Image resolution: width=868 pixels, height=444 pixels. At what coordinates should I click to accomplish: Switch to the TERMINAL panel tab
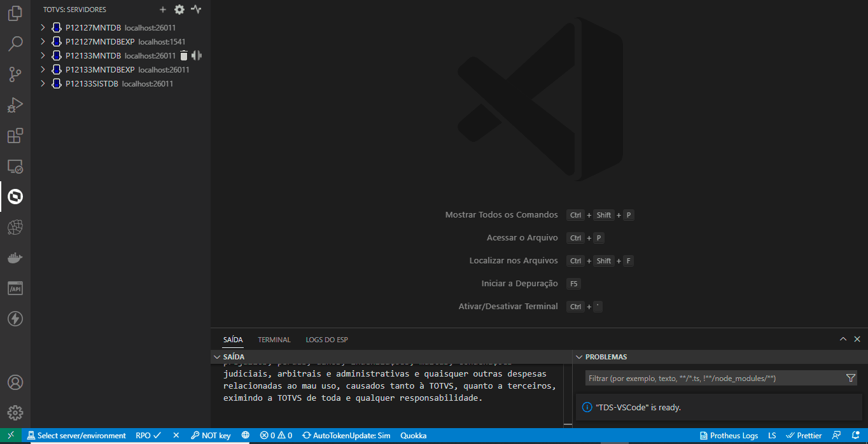pos(274,340)
